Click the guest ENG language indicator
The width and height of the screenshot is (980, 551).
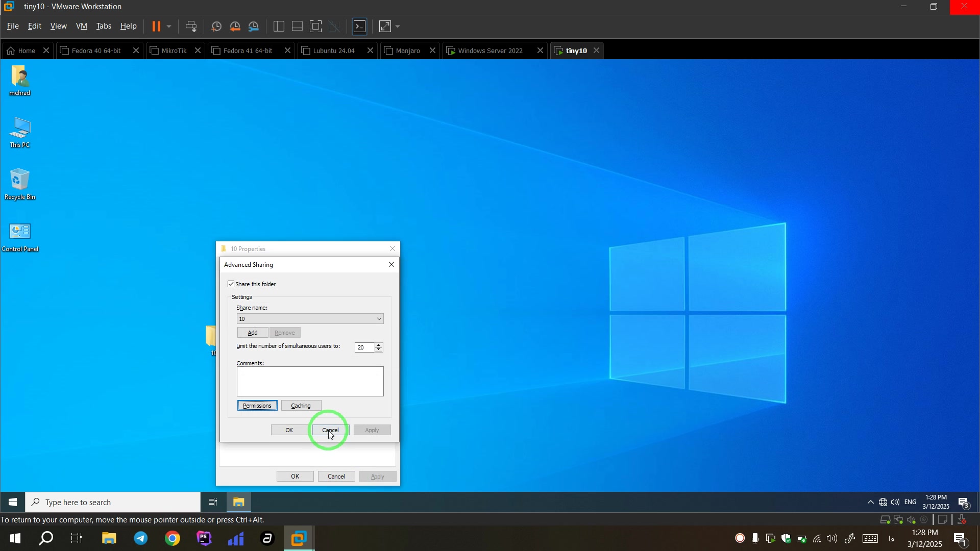(x=911, y=503)
